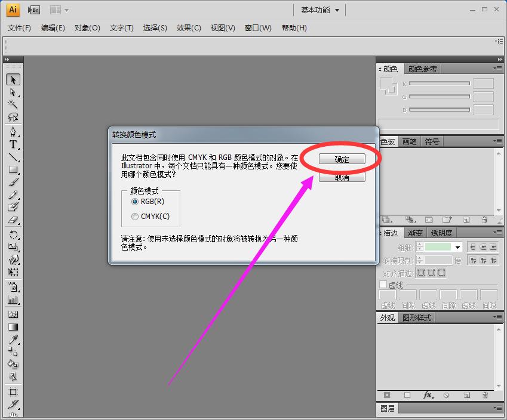507x420 pixels.
Task: Switch to the 画笔 tab
Action: [x=409, y=142]
